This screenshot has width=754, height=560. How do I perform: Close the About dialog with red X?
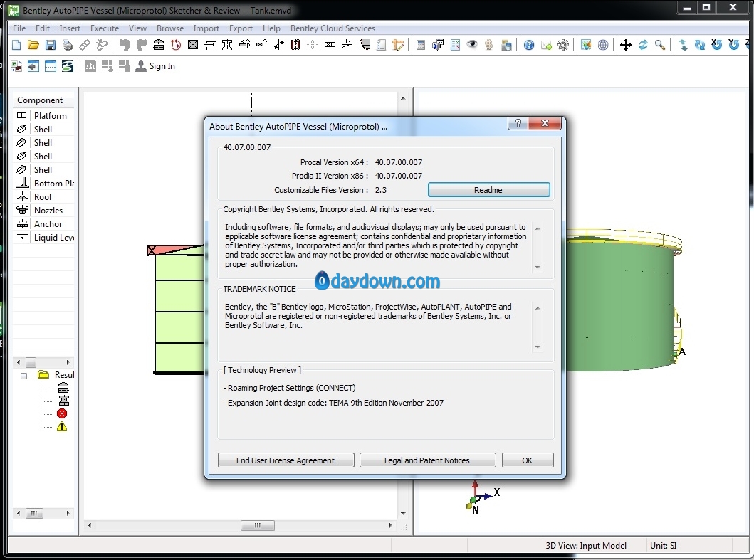(x=545, y=123)
